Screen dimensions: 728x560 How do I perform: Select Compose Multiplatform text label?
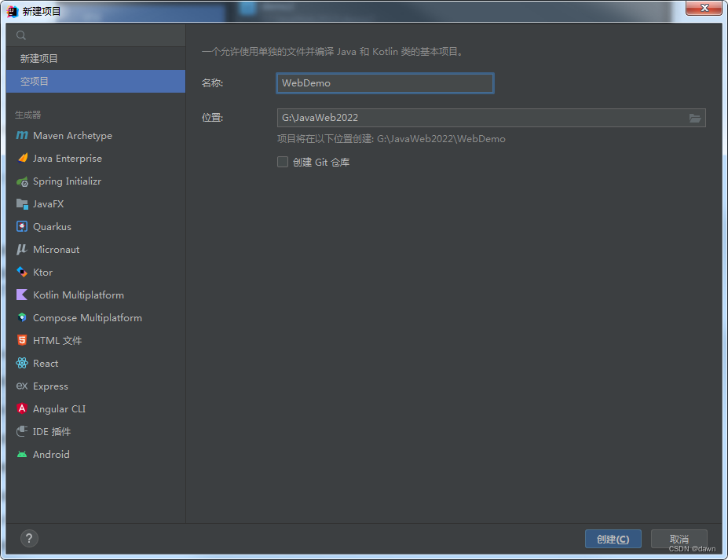[87, 317]
